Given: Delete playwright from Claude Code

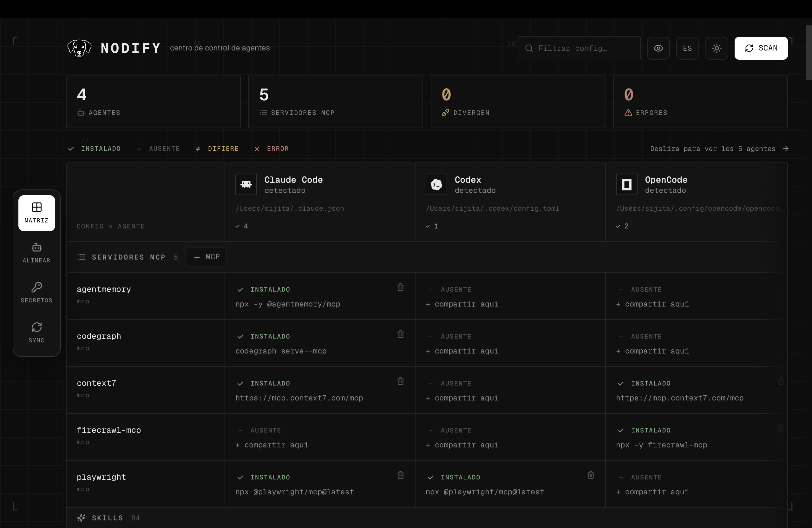Looking at the screenshot, I should [401, 475].
